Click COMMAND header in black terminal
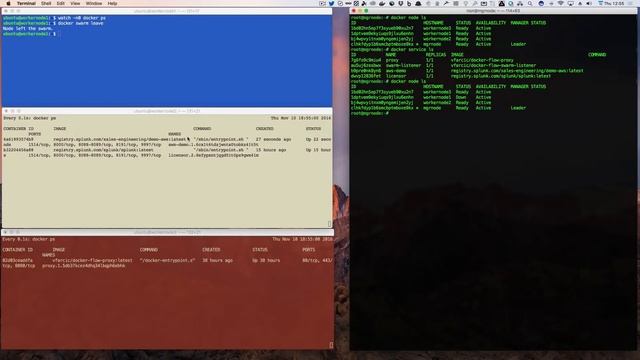This screenshot has height=360, width=640. click(597, 55)
